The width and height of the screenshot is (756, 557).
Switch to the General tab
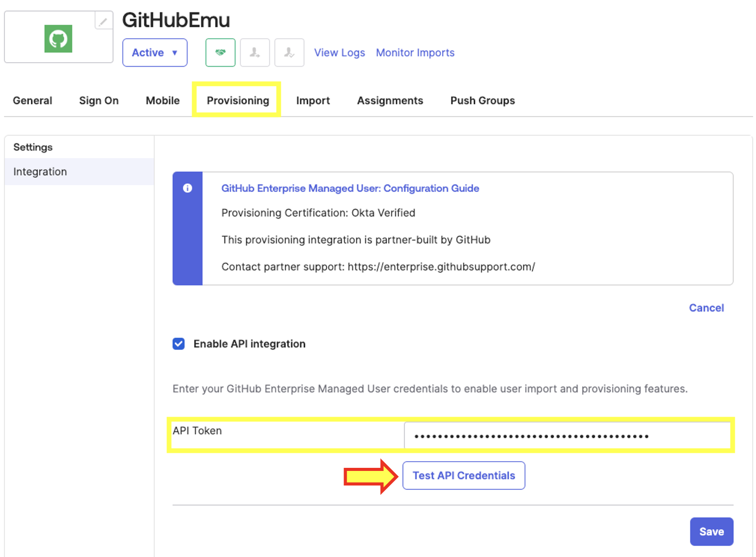(33, 101)
